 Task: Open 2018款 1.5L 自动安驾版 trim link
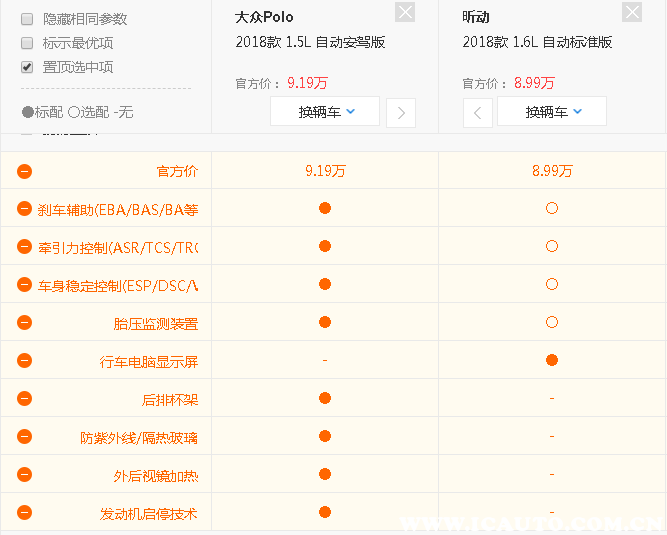(311, 42)
